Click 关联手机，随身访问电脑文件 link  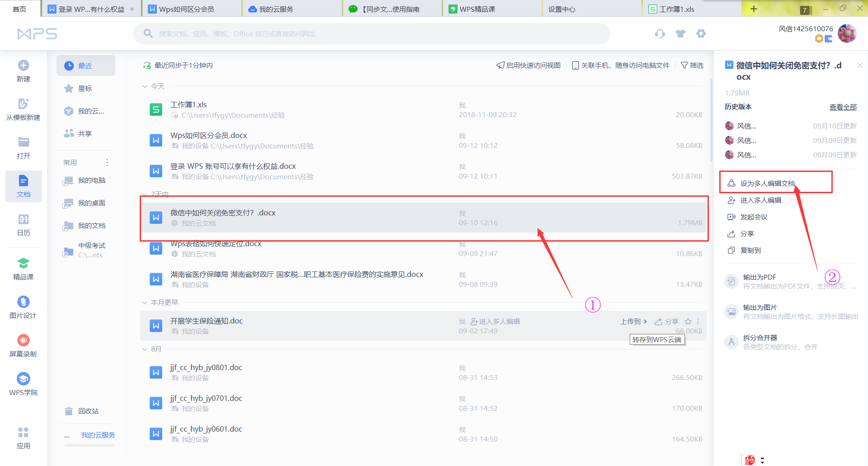click(621, 66)
